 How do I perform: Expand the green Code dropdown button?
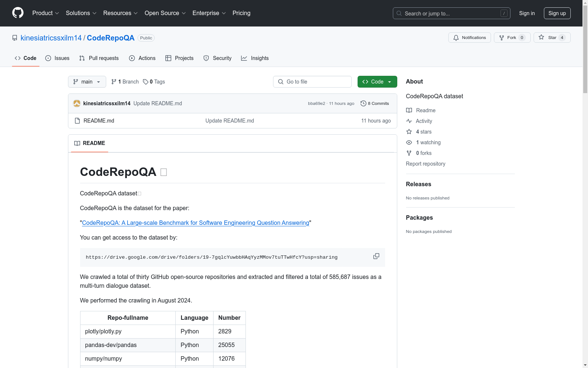(377, 82)
